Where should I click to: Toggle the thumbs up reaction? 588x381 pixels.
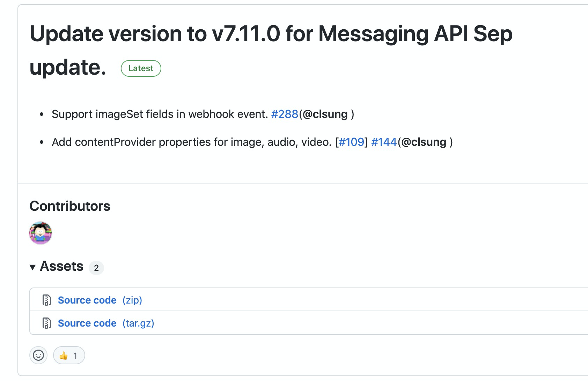pos(69,355)
